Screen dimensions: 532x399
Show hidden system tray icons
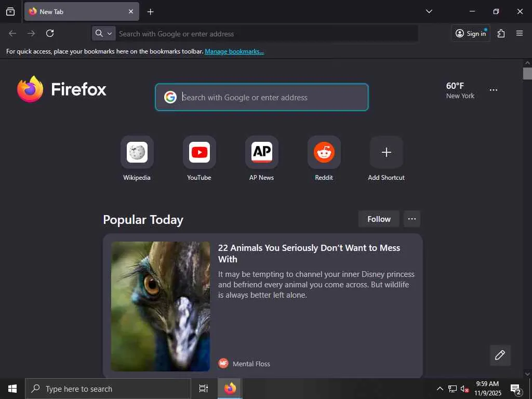(440, 389)
